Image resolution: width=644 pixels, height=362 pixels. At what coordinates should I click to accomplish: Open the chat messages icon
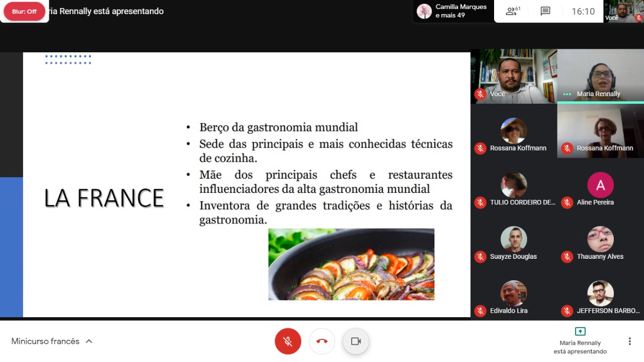pyautogui.click(x=545, y=11)
